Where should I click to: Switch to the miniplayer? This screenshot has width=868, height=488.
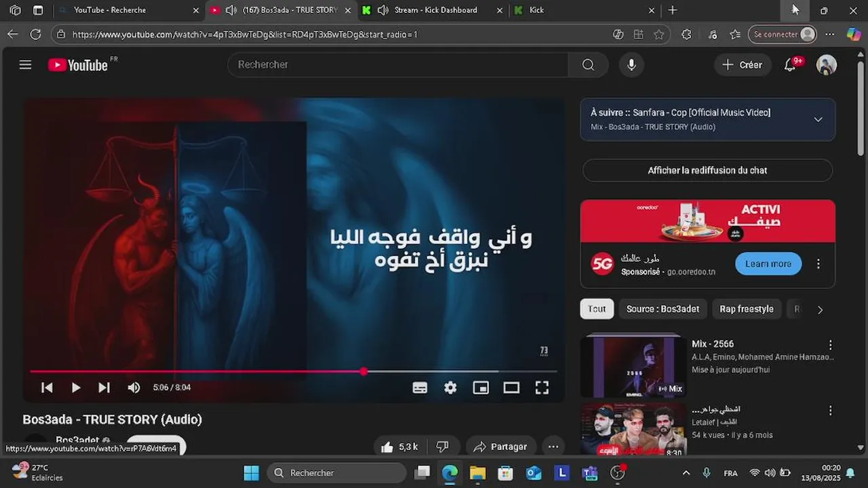coord(481,388)
